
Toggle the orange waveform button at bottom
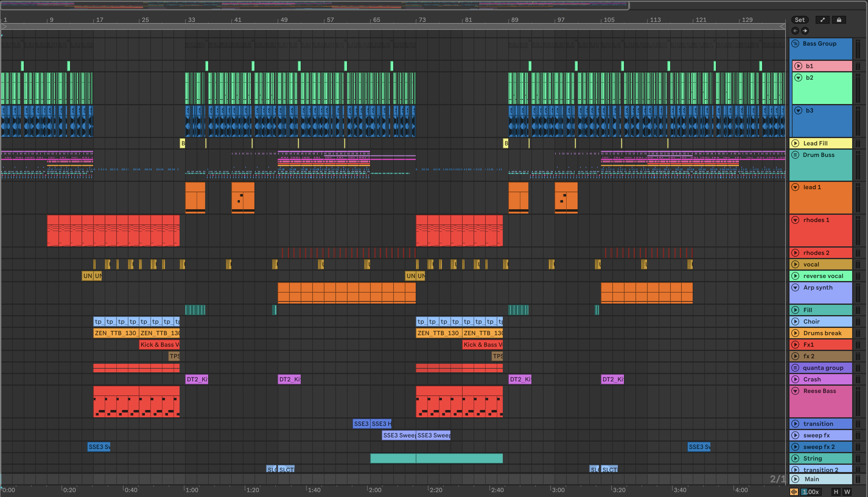coord(794,492)
